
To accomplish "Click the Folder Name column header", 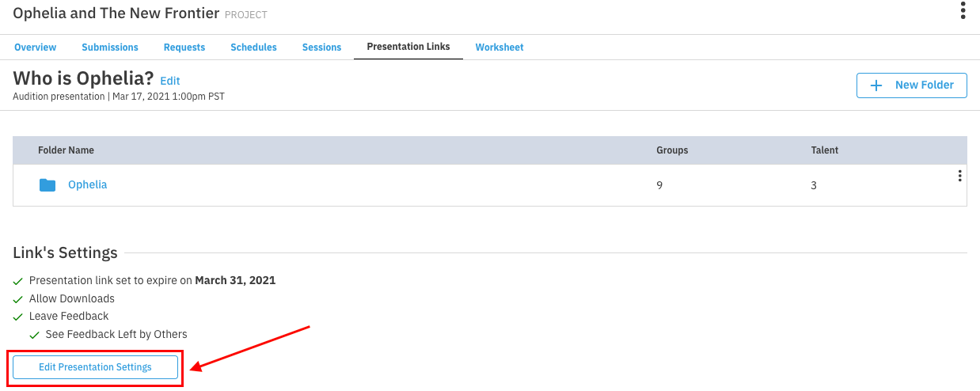I will [66, 150].
